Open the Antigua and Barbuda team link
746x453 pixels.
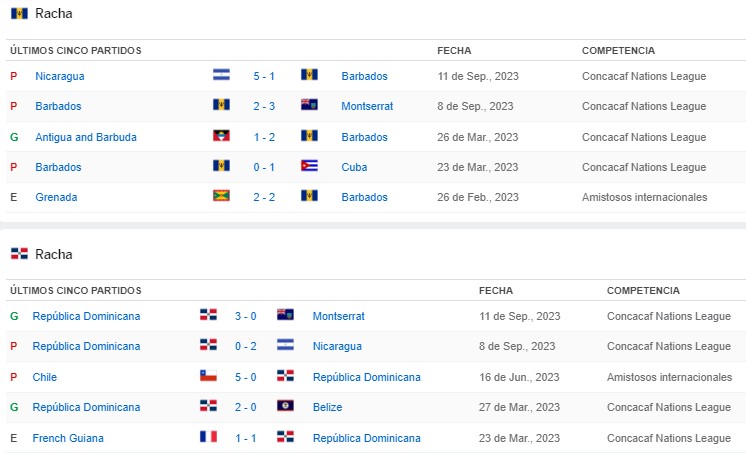tap(86, 137)
